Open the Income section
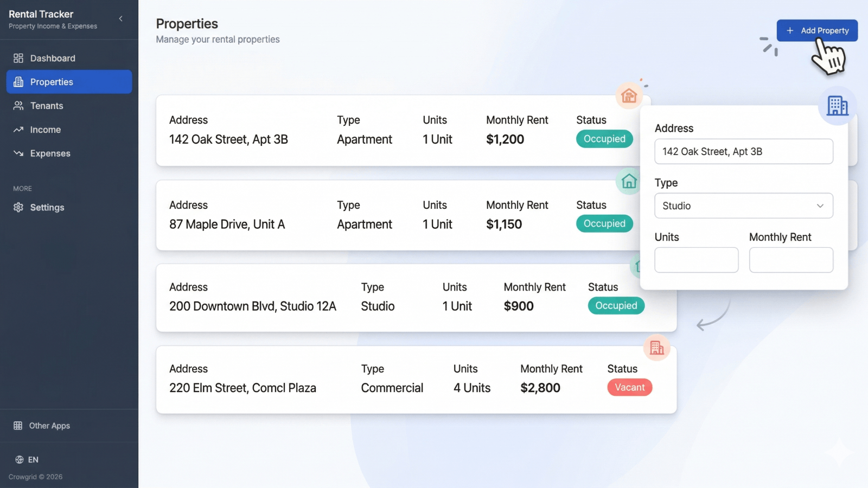Screen dimensions: 868x488 point(69,130)
